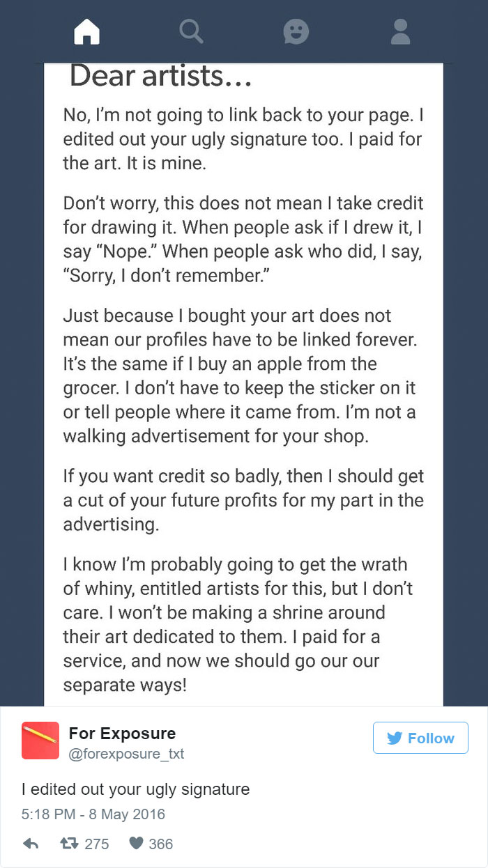Click the red pencil profile avatar
488x868 pixels.
(x=40, y=737)
